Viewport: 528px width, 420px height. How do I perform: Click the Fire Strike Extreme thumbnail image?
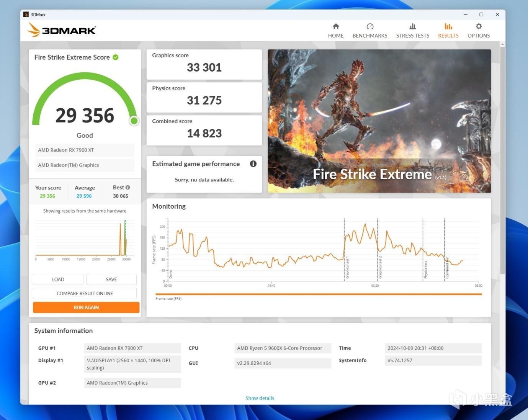[x=379, y=121]
